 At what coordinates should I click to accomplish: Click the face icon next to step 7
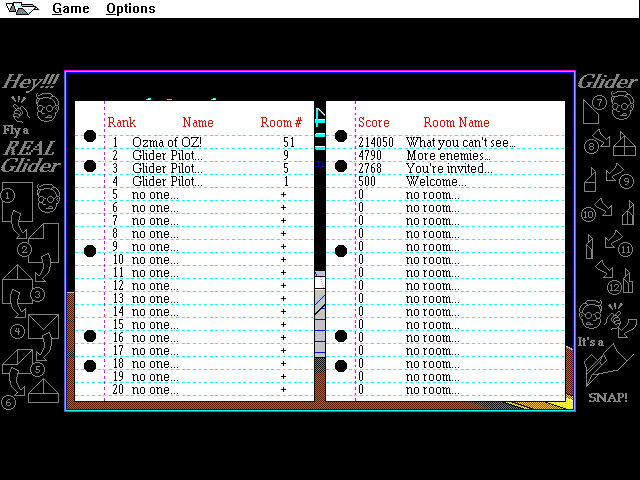[x=622, y=106]
